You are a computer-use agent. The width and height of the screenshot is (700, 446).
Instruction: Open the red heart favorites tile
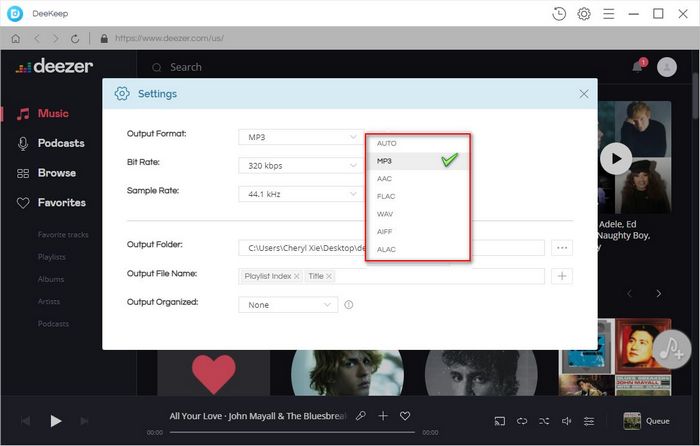(x=213, y=373)
